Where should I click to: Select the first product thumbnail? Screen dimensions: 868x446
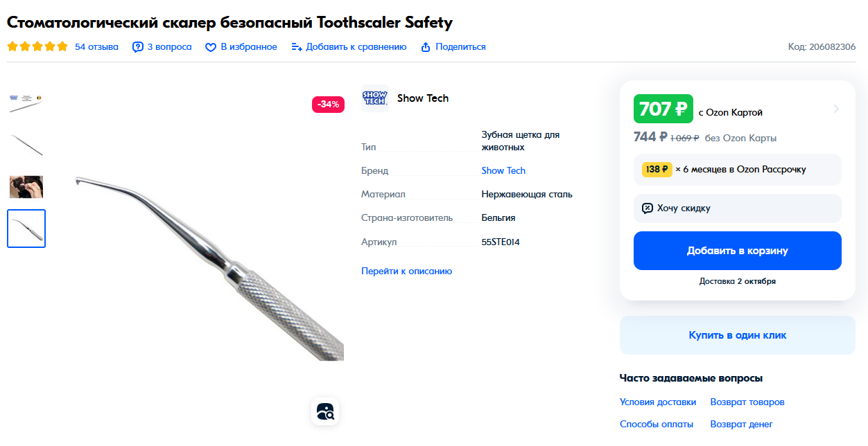click(x=26, y=102)
